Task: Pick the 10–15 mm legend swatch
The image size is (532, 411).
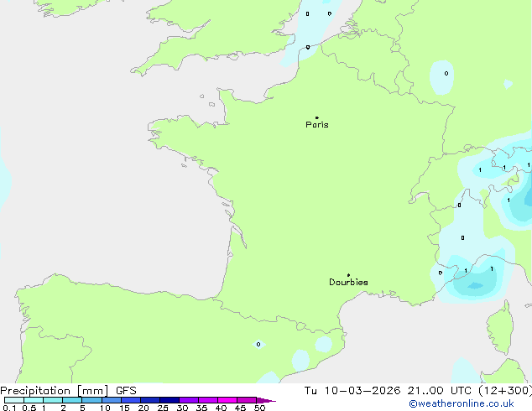Action: 111,400
